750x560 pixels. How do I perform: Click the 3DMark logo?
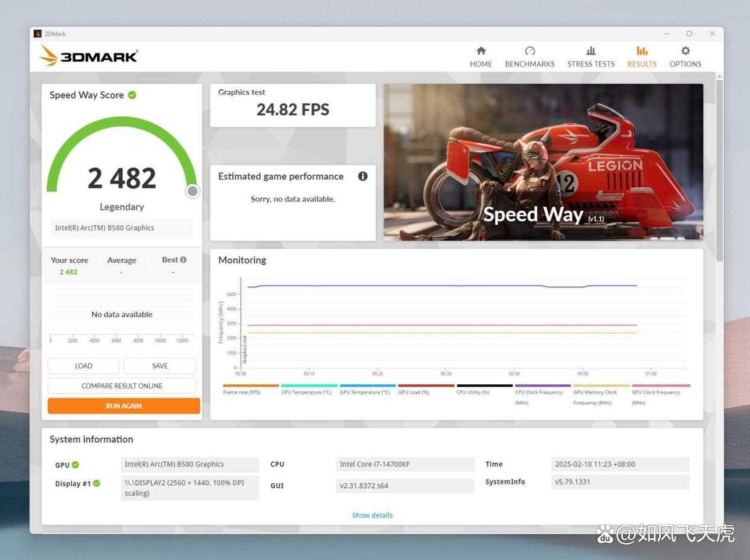(89, 56)
